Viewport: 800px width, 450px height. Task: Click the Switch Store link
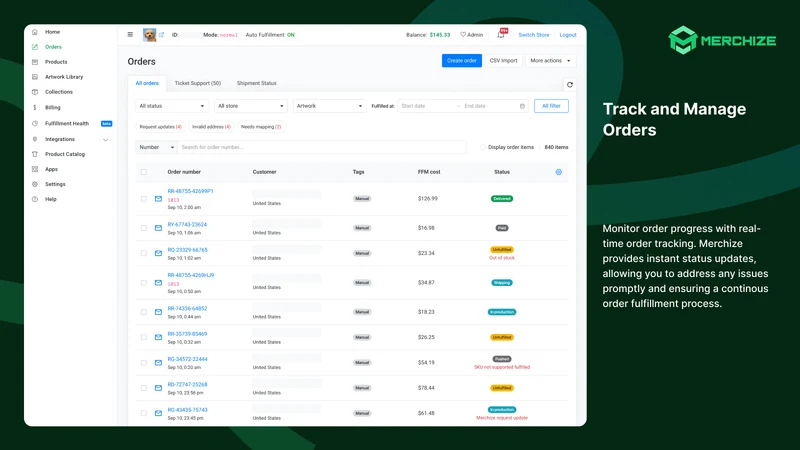534,35
